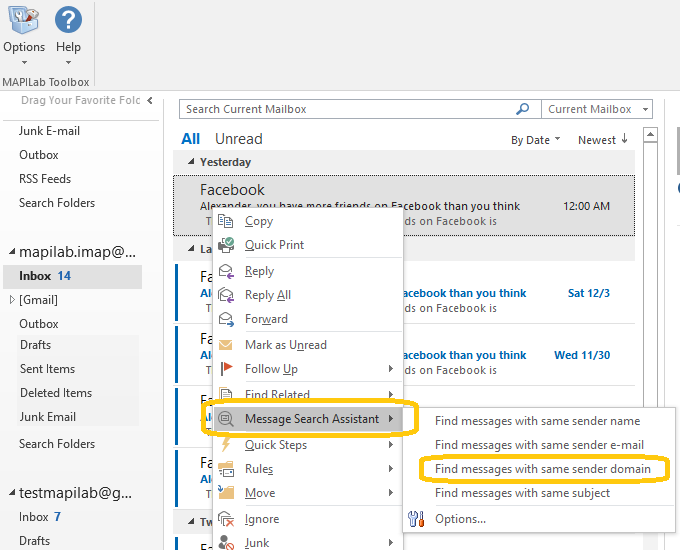This screenshot has height=550, width=680.
Task: Open the MAPILab Toolbox Options button
Action: [24, 36]
